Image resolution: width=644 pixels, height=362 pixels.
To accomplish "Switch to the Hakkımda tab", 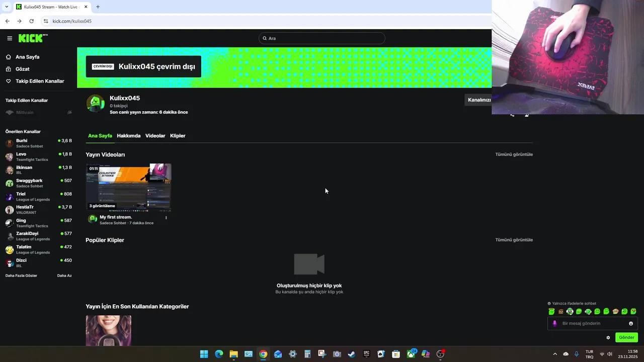I will 129,136.
